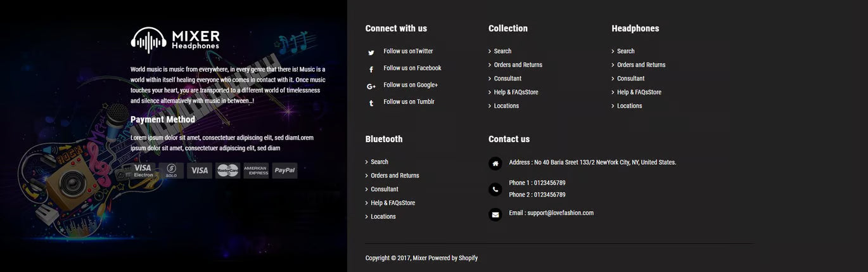The width and height of the screenshot is (868, 272).
Task: Open Orders and Returns under Headphones
Action: point(641,65)
